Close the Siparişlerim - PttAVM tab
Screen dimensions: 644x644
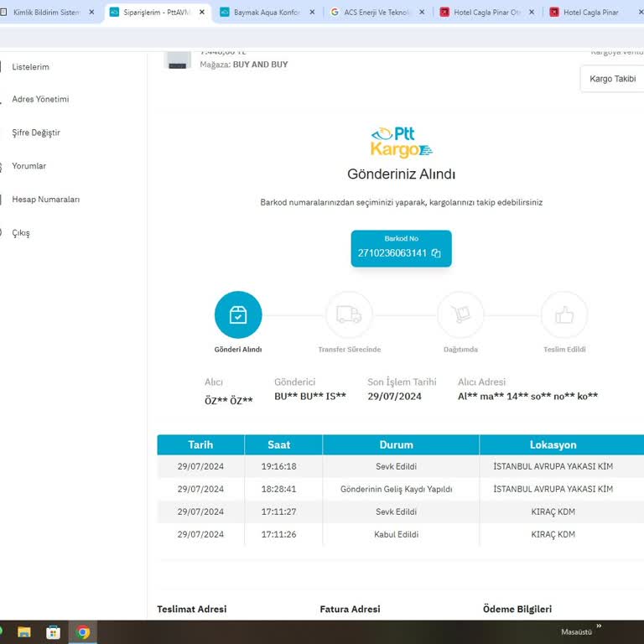click(x=201, y=13)
